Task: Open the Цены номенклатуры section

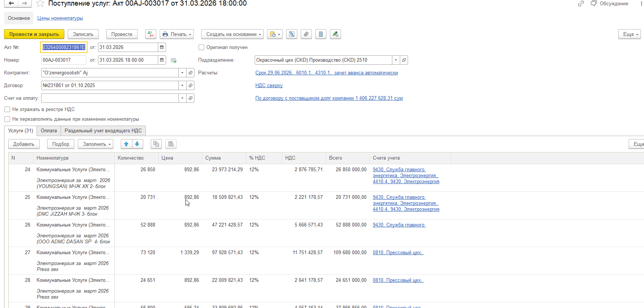Action: pyautogui.click(x=60, y=18)
